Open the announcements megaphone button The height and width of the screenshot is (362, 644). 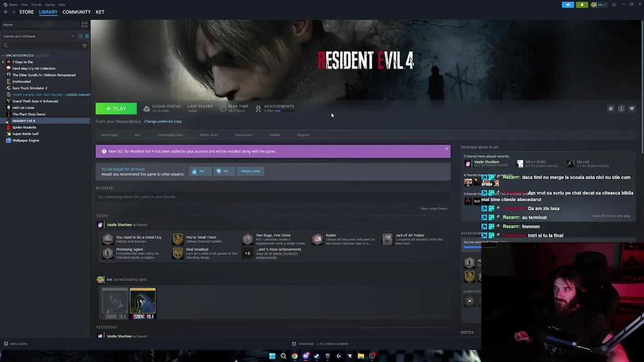[568, 5]
